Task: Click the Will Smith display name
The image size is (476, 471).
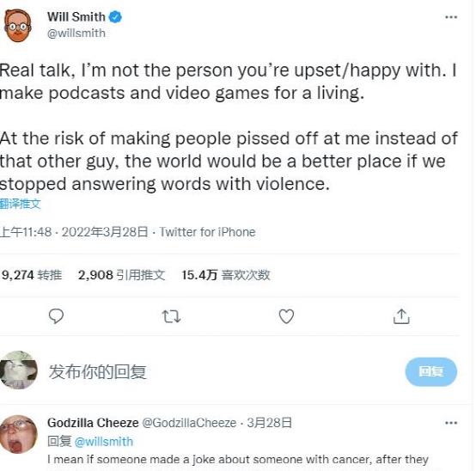Action: click(x=76, y=16)
